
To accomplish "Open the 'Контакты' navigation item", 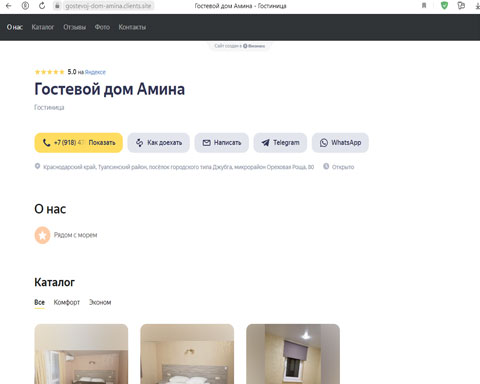I will [132, 27].
